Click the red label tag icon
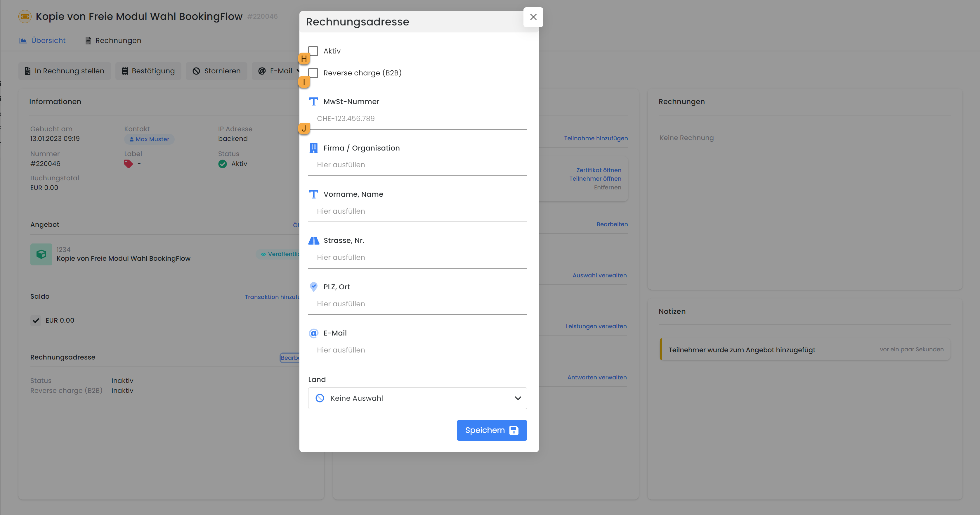The image size is (980, 515). (128, 164)
